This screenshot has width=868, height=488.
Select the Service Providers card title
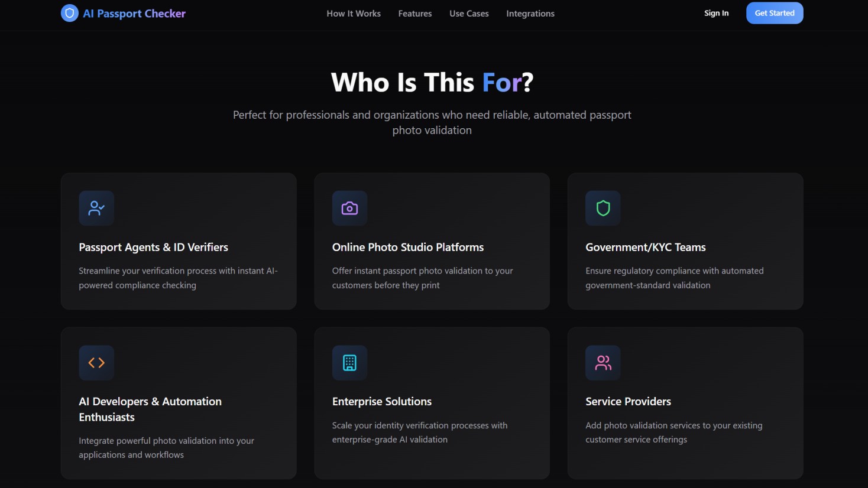pyautogui.click(x=628, y=402)
